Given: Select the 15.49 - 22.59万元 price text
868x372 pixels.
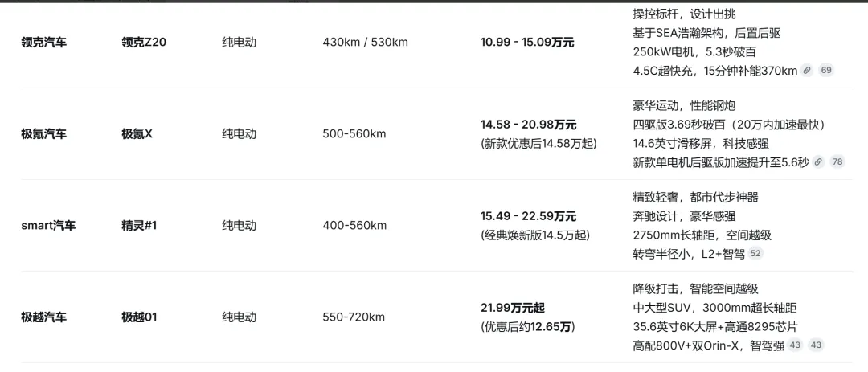Looking at the screenshot, I should coord(529,216).
